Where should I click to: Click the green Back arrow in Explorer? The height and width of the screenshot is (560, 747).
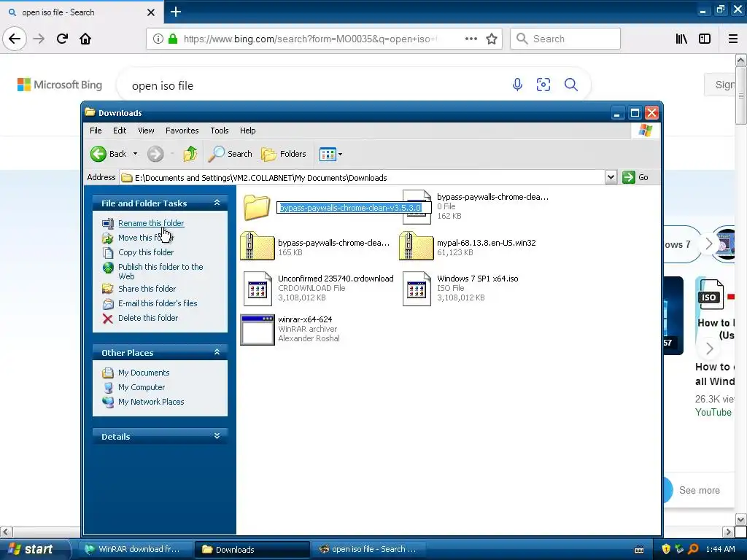[98, 154]
